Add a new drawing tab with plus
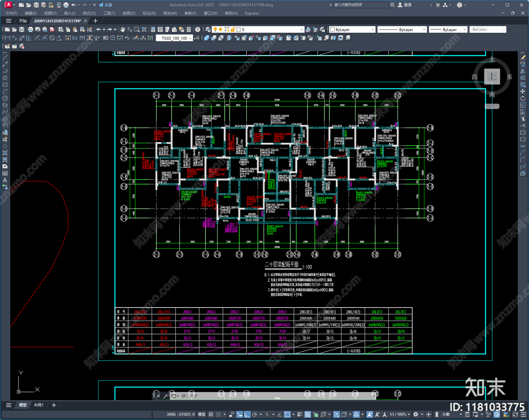Image resolution: width=529 pixels, height=420 pixels. (x=96, y=21)
